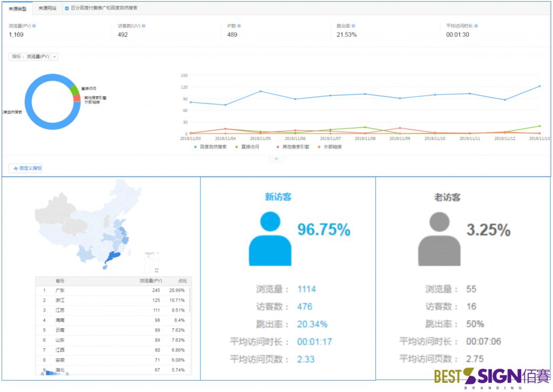Click the 1,169 page views value
The width and height of the screenshot is (553, 392).
click(x=16, y=35)
